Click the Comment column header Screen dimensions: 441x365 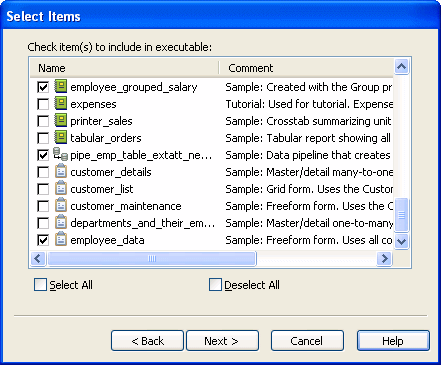[x=306, y=68]
